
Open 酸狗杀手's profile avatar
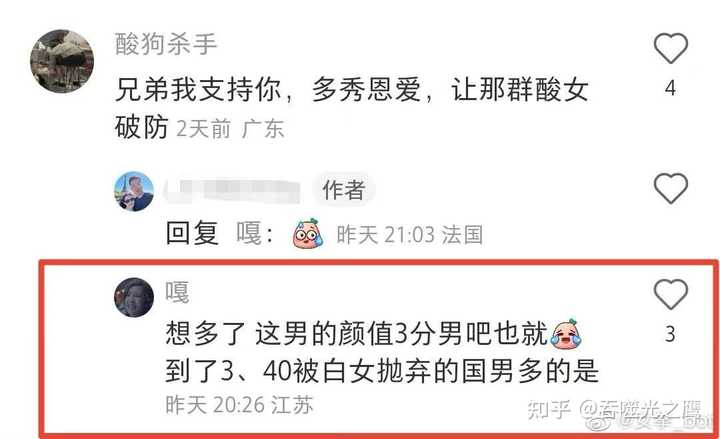62,61
